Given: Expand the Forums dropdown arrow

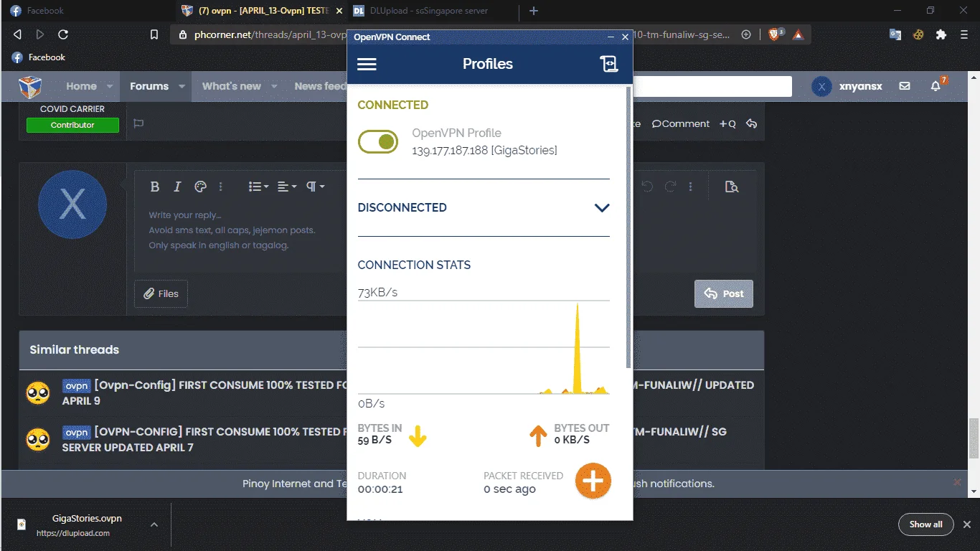Looking at the screenshot, I should 182,86.
